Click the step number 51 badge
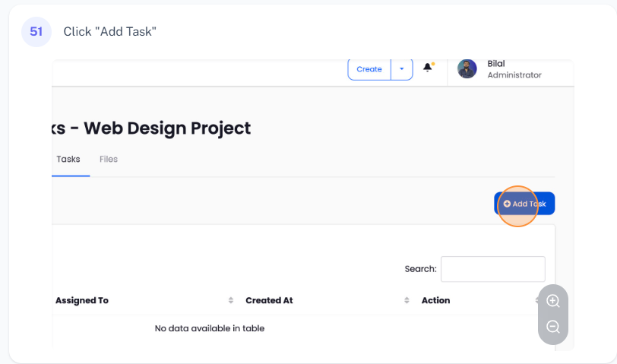 pos(36,31)
